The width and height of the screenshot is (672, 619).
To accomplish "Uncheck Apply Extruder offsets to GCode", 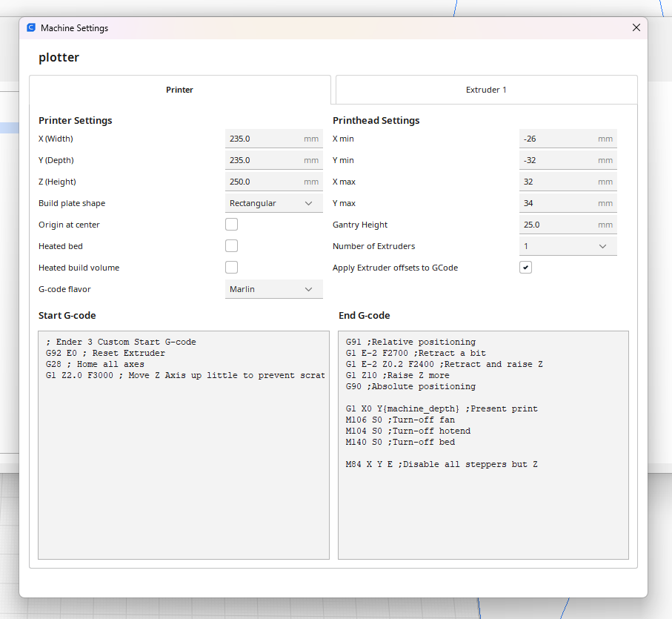I will 526,268.
